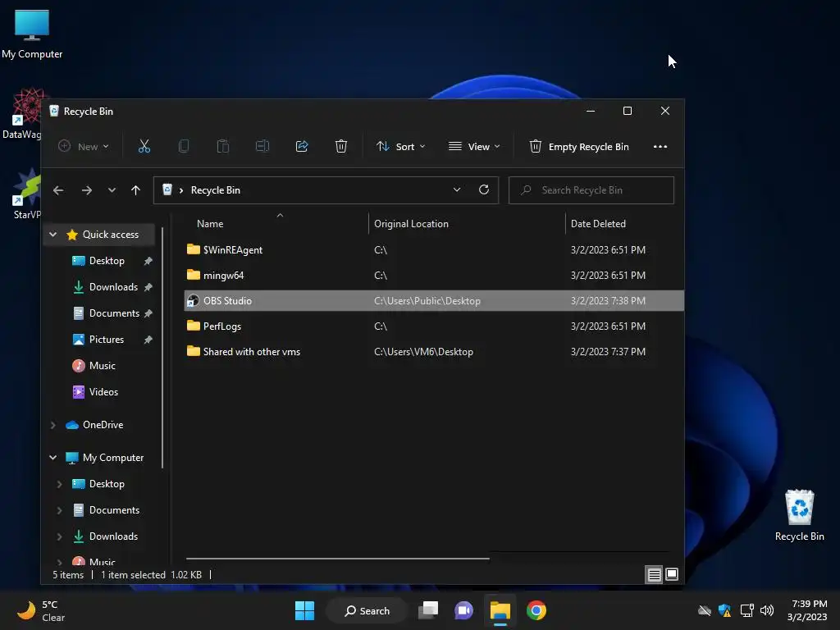Viewport: 840px width, 630px height.
Task: Expand Downloads under My Computer
Action: click(x=59, y=536)
